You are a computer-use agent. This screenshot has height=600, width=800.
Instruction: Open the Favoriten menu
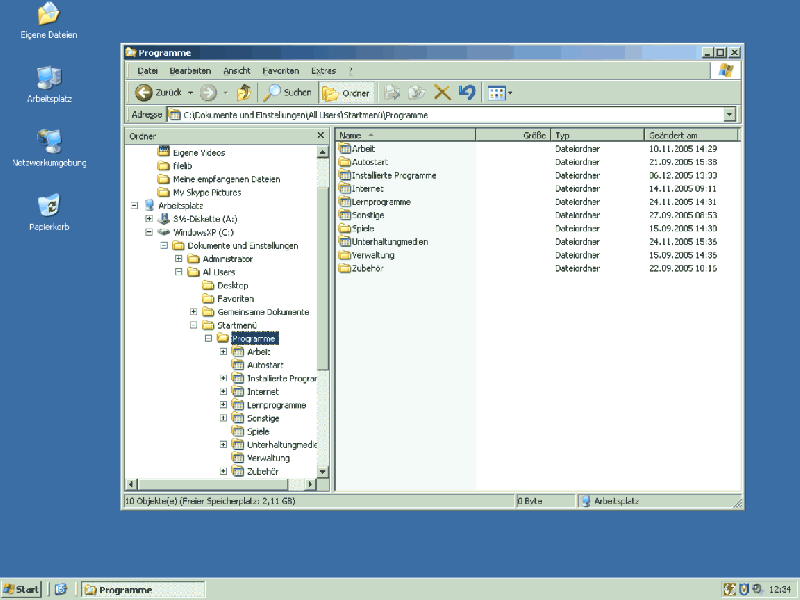click(281, 71)
